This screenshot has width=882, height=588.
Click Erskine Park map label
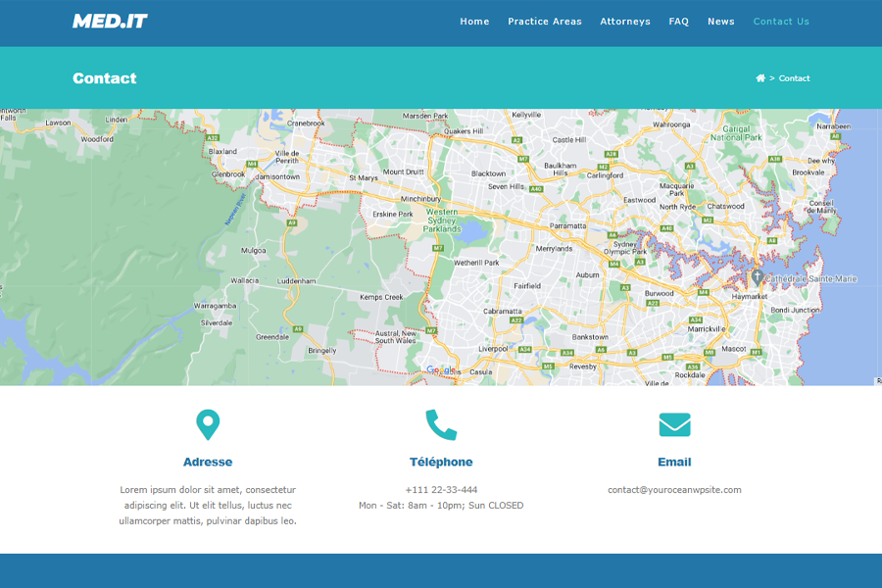393,215
